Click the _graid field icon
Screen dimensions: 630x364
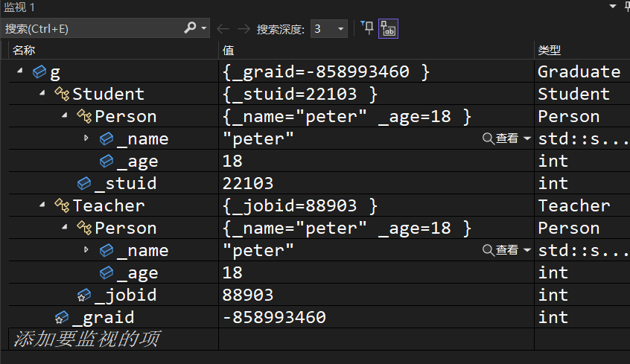[62, 318]
